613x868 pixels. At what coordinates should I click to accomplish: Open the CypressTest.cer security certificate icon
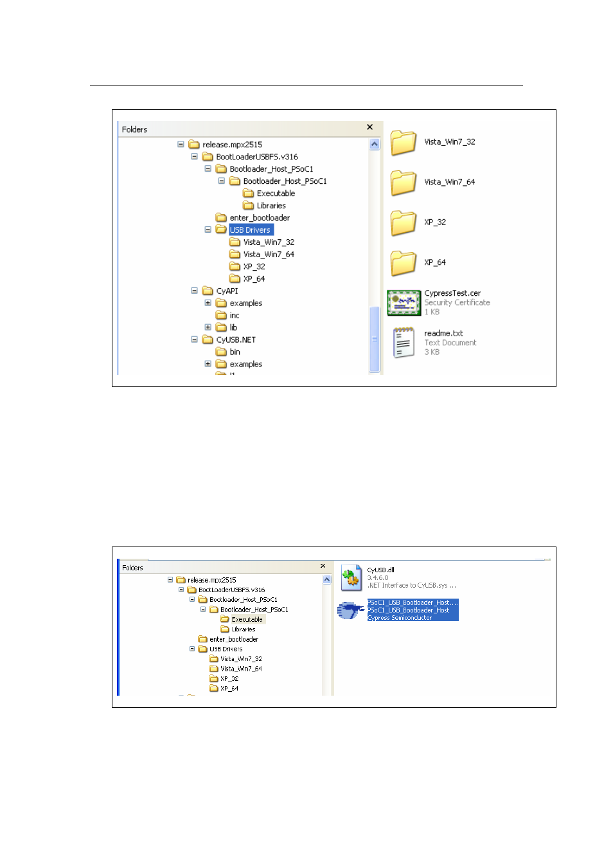coord(404,303)
